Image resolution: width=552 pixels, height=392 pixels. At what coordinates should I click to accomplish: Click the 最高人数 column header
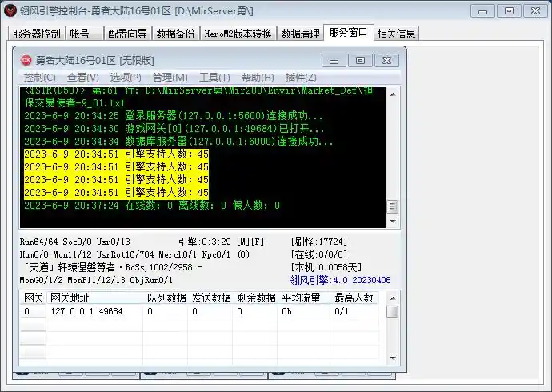click(x=354, y=298)
